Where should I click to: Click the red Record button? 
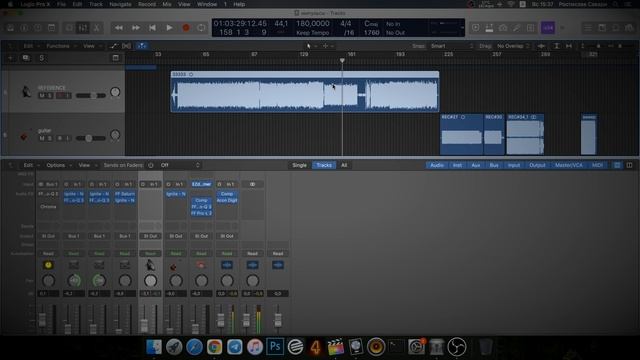coord(186,28)
